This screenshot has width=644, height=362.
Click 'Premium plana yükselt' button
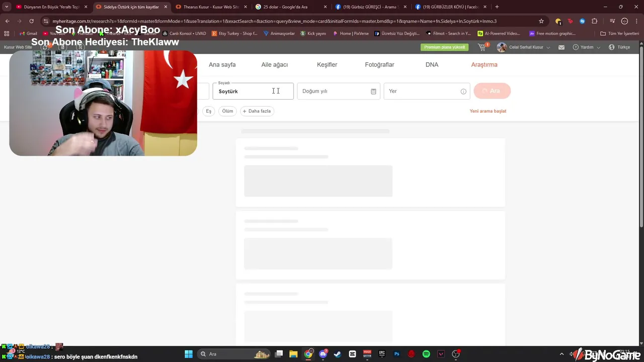(x=444, y=47)
